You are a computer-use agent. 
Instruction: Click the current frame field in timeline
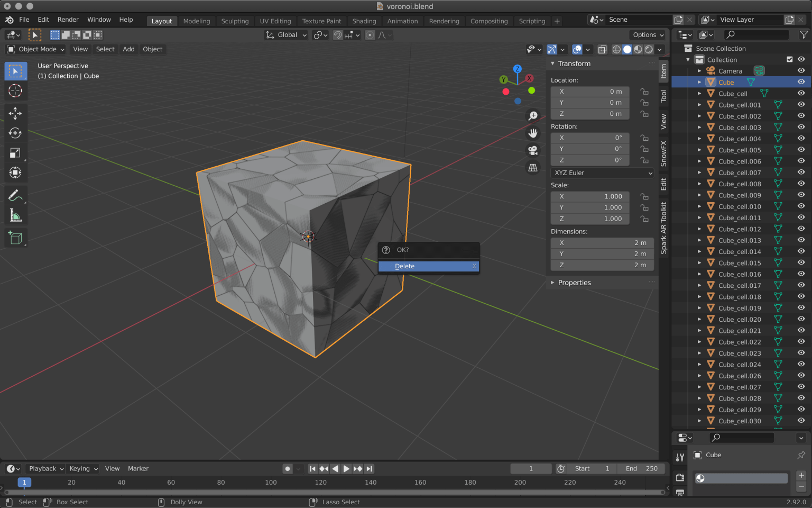tap(530, 468)
